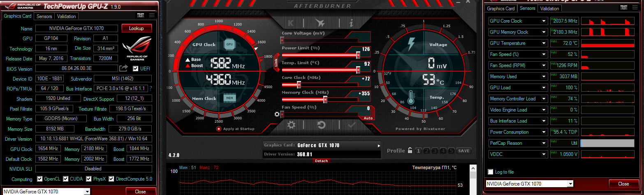Click the BIOS export arrow icon next to UEFI

pyautogui.click(x=124, y=68)
